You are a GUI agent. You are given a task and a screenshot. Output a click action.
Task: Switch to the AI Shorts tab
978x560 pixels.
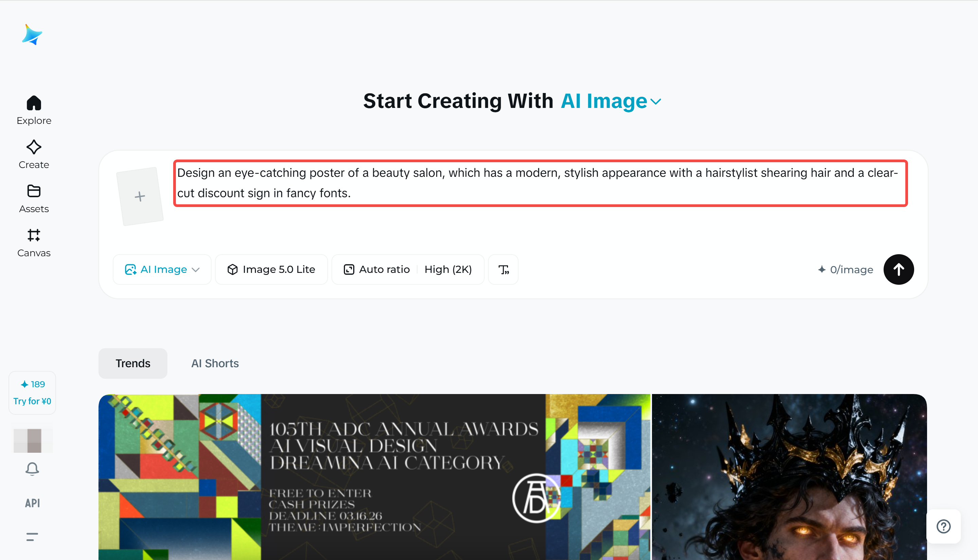tap(215, 363)
